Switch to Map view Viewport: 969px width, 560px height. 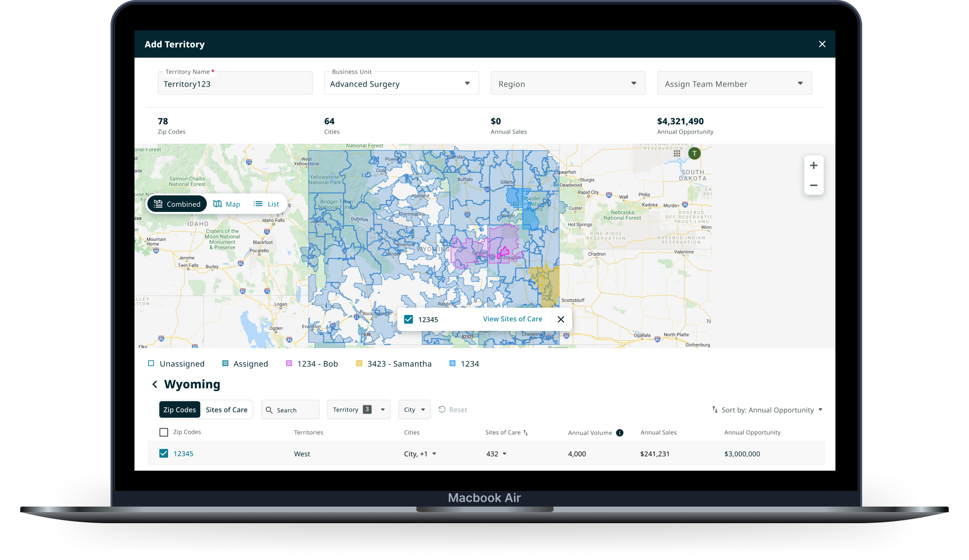coord(227,204)
